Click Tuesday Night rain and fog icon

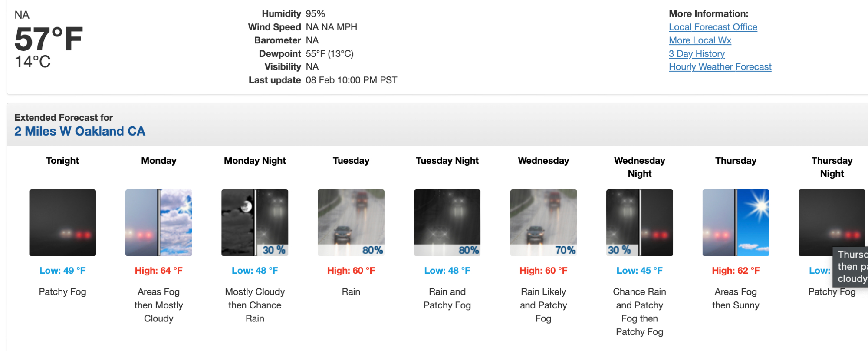tap(447, 222)
